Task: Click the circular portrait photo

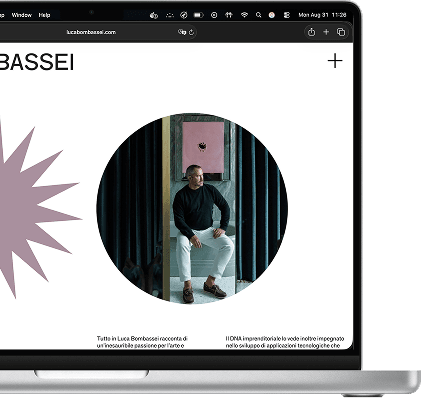Action: (x=192, y=208)
